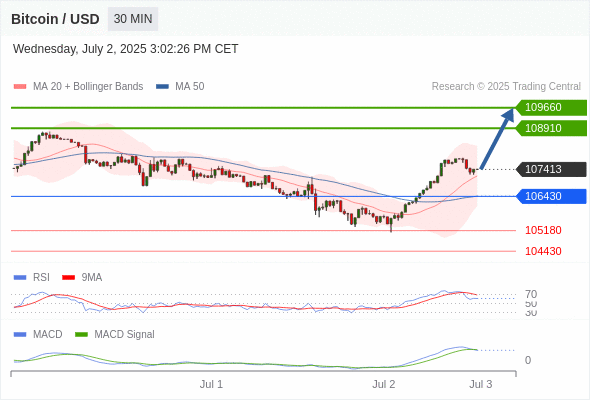Click the Research © 2025 Trading Central credit

pos(506,87)
